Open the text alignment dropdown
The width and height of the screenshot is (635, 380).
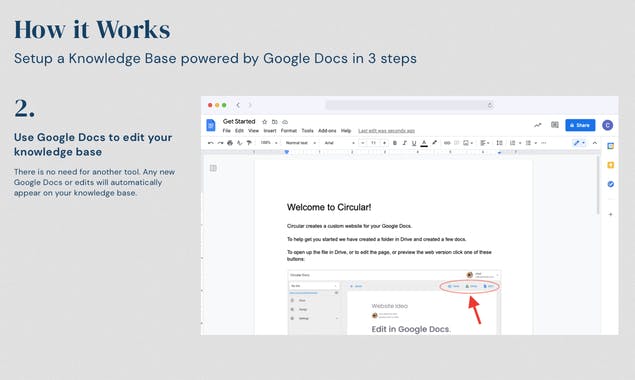(485, 143)
